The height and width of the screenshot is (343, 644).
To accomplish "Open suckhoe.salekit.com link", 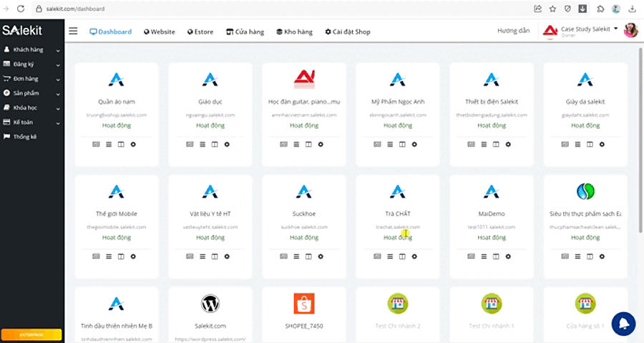I will (x=304, y=227).
